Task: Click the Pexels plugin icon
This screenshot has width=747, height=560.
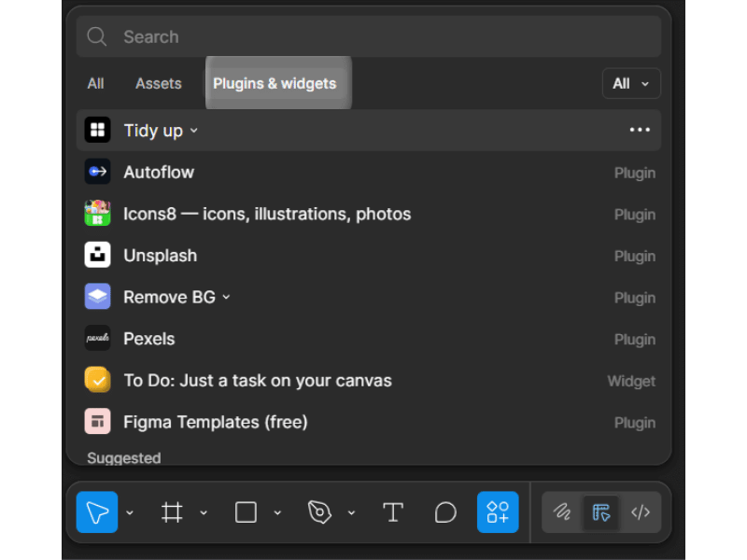Action: pos(98,338)
